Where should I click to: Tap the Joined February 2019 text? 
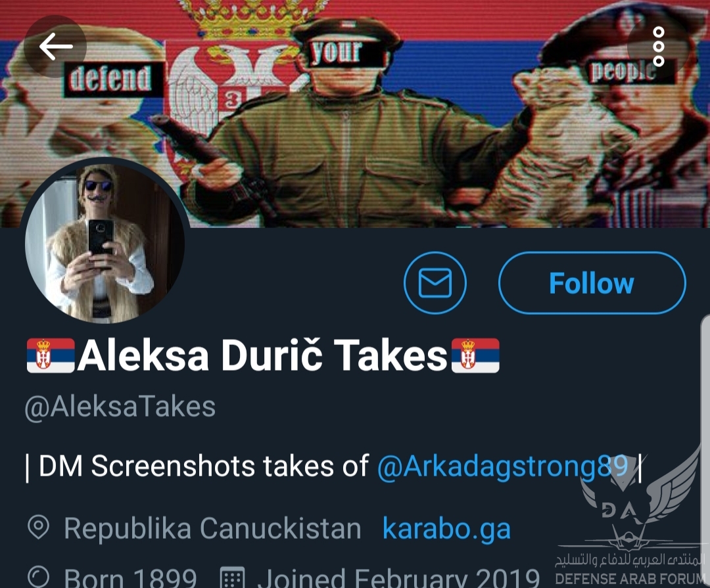click(x=398, y=578)
